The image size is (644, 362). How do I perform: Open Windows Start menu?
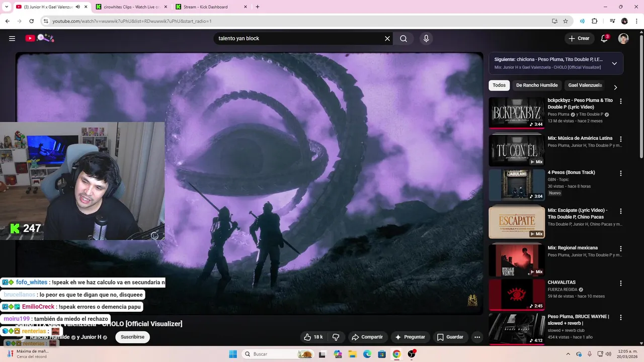(233, 354)
